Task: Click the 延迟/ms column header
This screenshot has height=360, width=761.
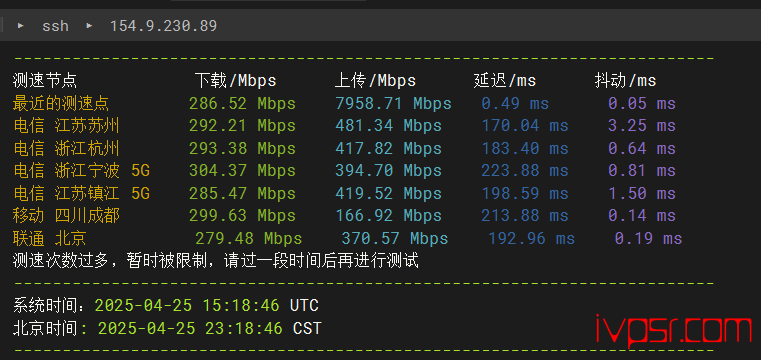Action: pos(505,81)
